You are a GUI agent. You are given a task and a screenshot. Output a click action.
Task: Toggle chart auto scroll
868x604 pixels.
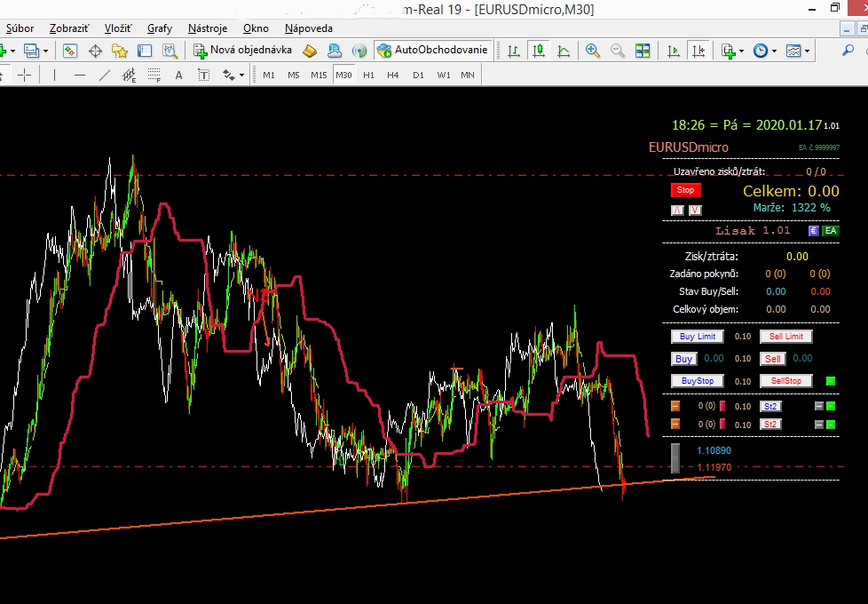[x=673, y=51]
